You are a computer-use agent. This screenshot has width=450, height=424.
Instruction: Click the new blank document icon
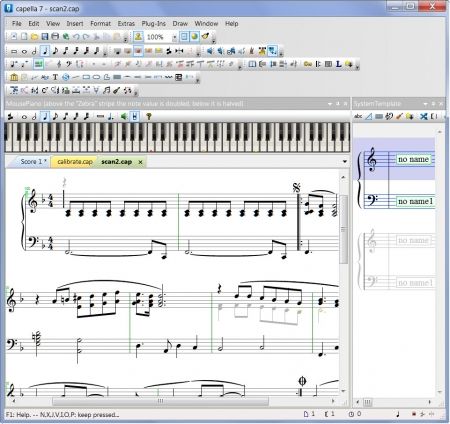(24, 37)
